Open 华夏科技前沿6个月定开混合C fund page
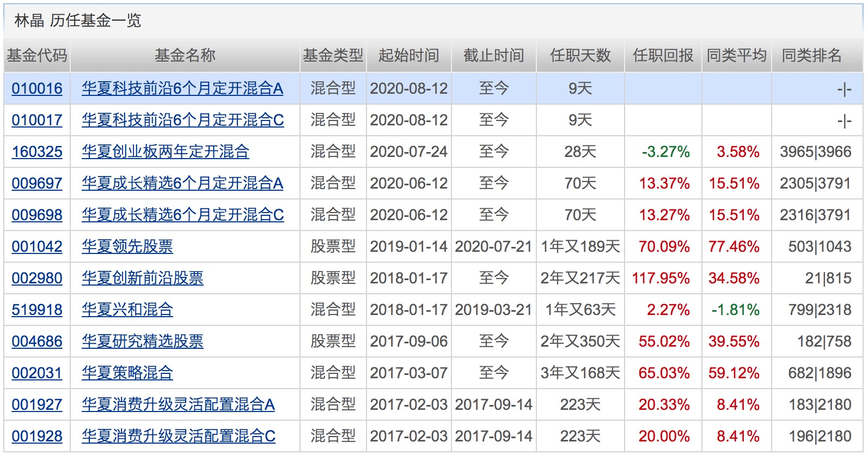The height and width of the screenshot is (460, 868). coord(183,120)
